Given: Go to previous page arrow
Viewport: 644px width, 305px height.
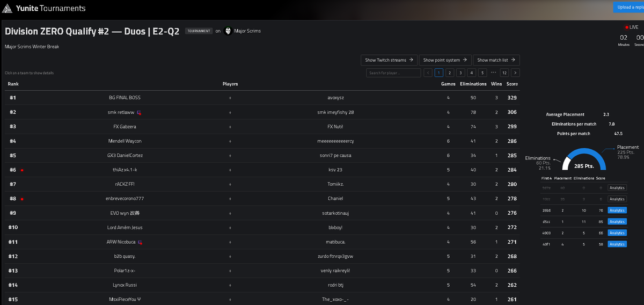Looking at the screenshot, I should point(428,72).
